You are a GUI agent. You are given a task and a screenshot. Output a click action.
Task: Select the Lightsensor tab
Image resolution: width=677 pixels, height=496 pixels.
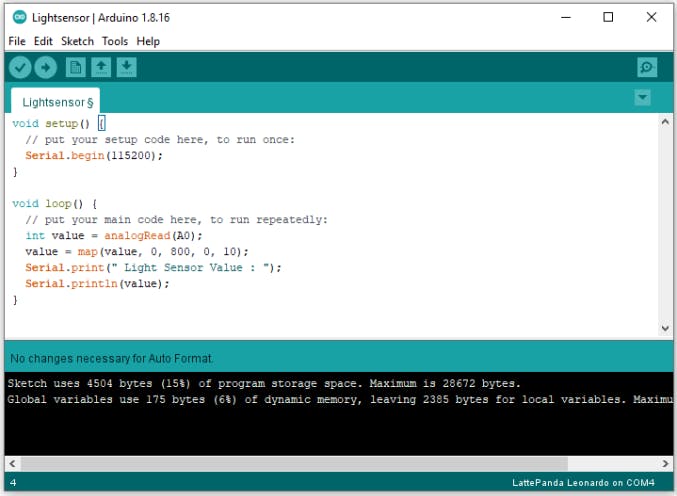pyautogui.click(x=56, y=102)
